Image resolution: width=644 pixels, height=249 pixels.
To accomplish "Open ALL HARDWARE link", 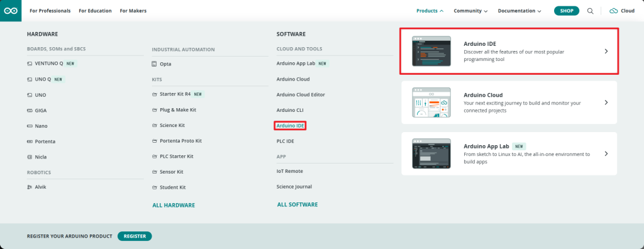I will tap(174, 205).
